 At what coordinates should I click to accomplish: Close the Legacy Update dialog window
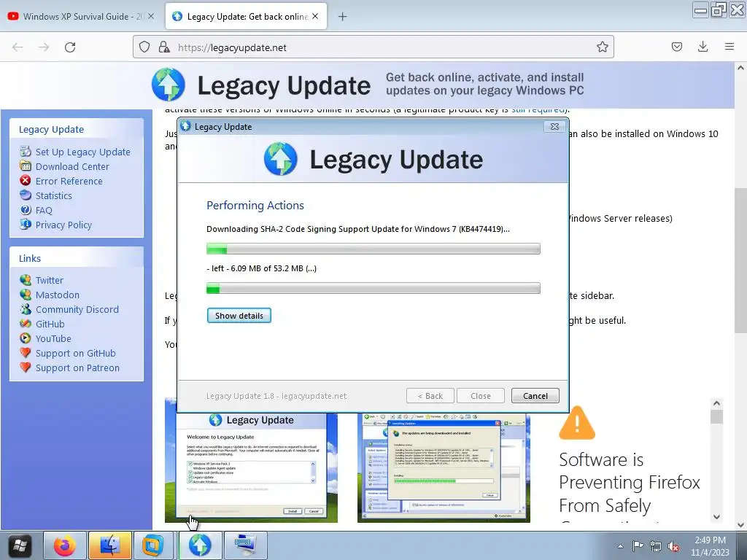click(554, 127)
